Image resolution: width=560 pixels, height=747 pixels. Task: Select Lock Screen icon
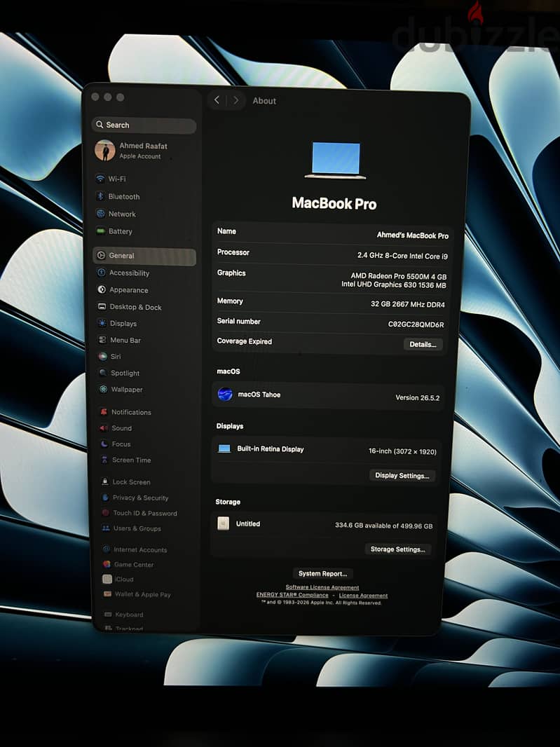pyautogui.click(x=105, y=481)
